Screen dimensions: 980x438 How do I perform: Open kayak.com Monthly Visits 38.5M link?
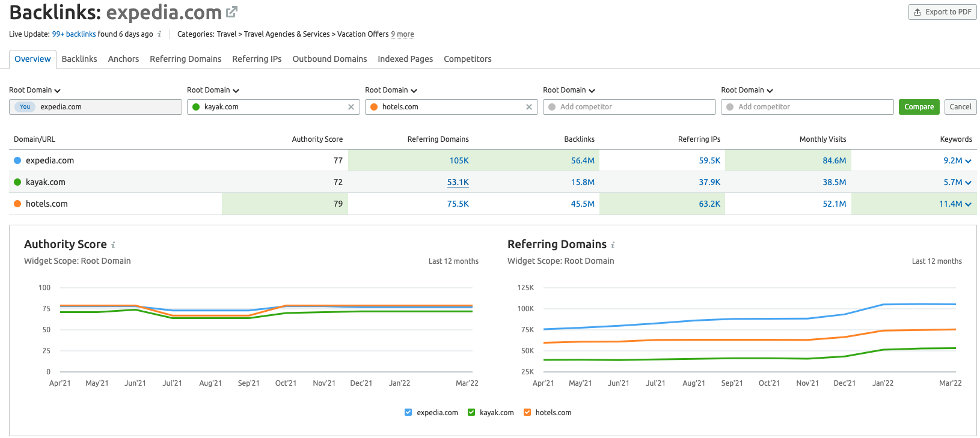coord(834,182)
